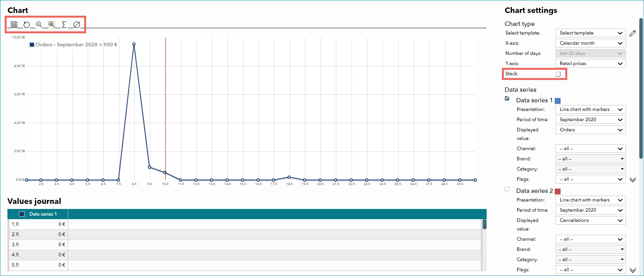Click the blue color swatch of Data series 1
This screenshot has height=276, width=644.
coord(558,101)
